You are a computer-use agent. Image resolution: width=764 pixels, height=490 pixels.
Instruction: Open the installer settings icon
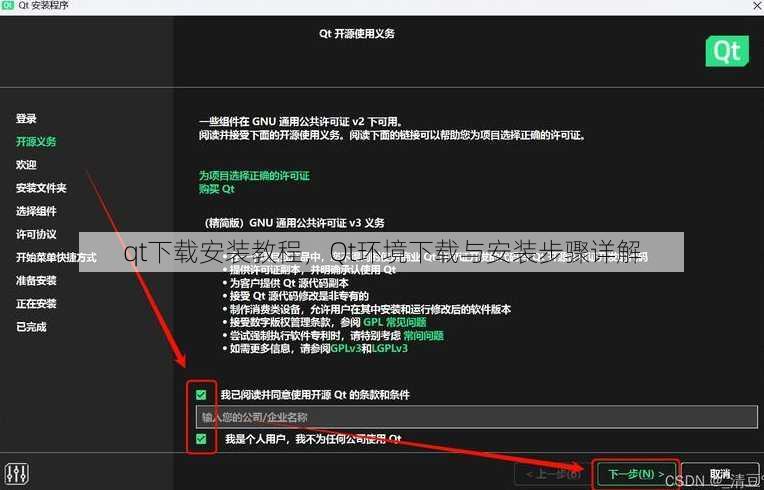tap(17, 473)
